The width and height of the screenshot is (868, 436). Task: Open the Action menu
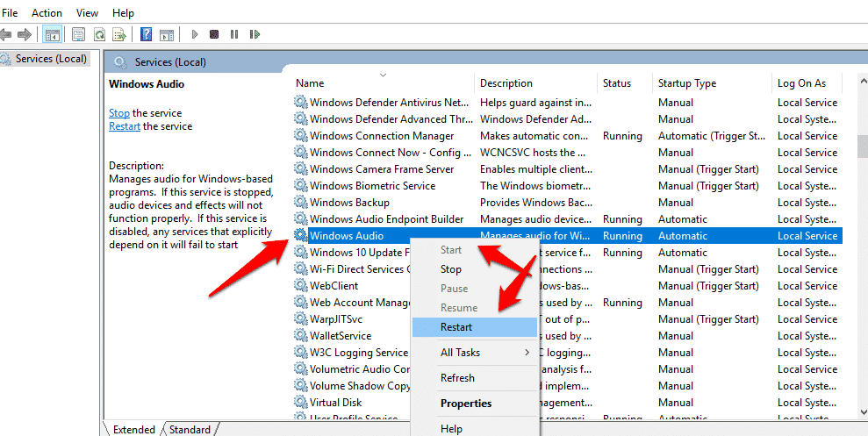pos(47,13)
